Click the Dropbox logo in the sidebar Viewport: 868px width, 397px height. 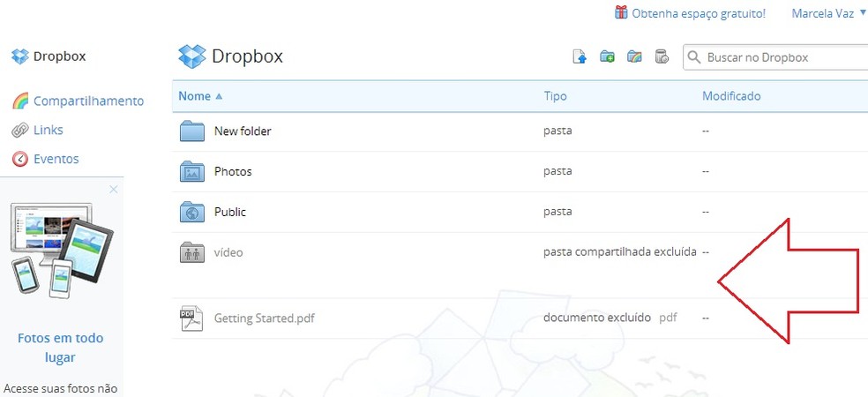pos(20,56)
